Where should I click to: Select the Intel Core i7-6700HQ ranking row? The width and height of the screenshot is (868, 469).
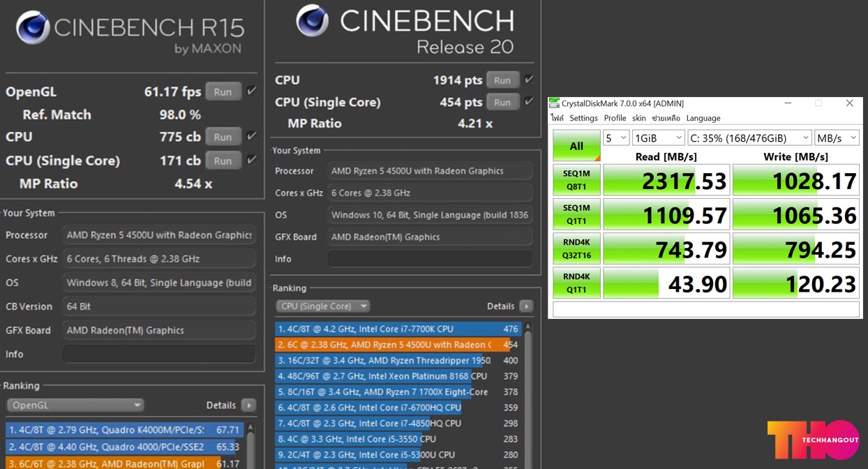point(398,408)
